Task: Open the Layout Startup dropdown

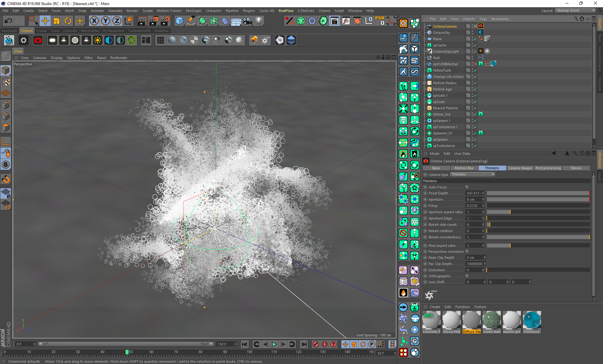Action: (575, 10)
